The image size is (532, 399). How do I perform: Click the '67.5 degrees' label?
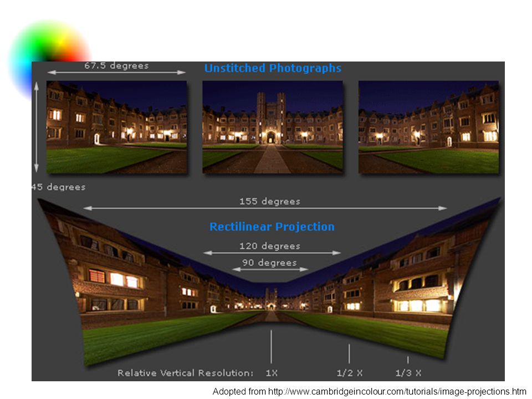coord(116,65)
